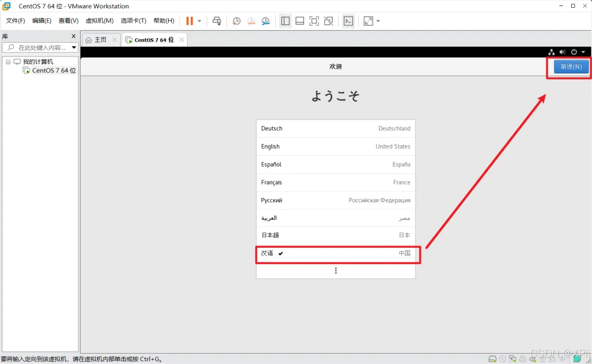Screen dimensions: 592x364
Task: Click the guest volume speaker icon
Action: click(x=562, y=52)
